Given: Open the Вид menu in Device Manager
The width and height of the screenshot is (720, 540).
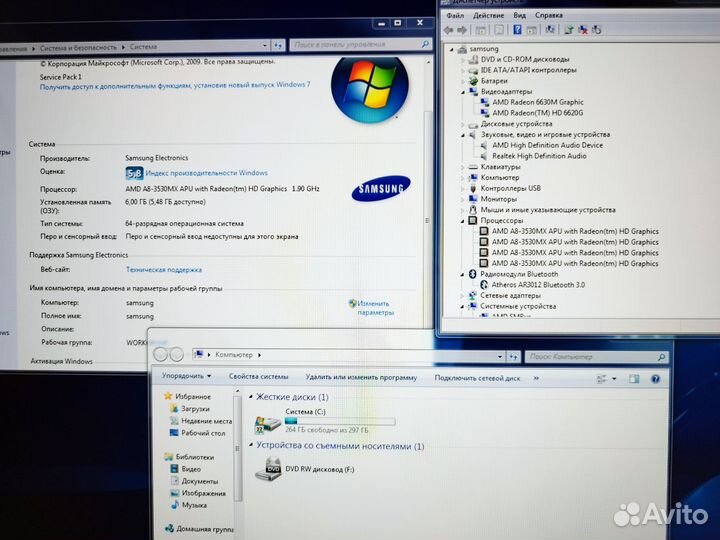Looking at the screenshot, I should tap(519, 15).
